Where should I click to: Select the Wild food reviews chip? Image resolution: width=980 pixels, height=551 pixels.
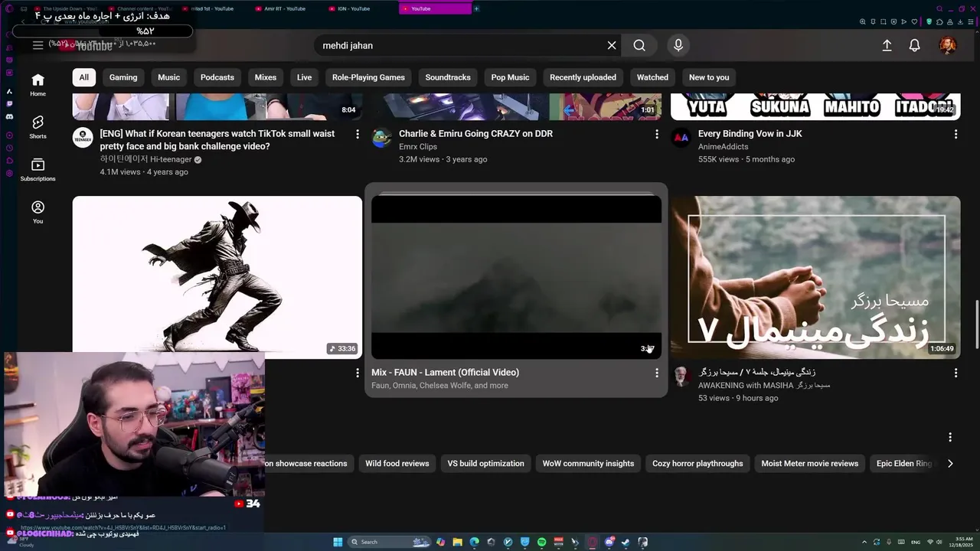[397, 463]
